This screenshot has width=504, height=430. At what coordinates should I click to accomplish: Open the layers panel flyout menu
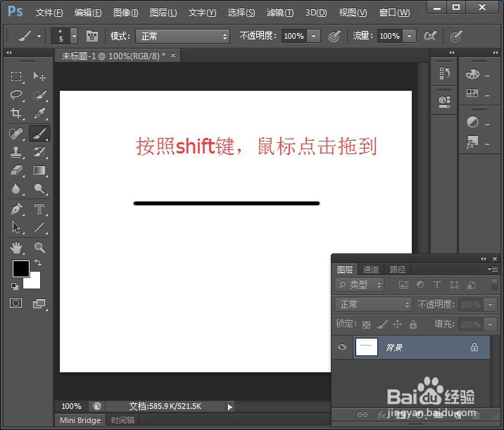[493, 269]
